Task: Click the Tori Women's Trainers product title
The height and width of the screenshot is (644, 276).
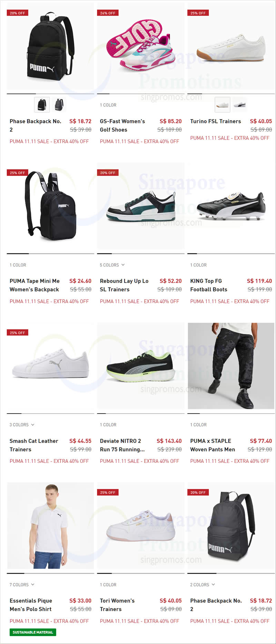Action: (117, 605)
